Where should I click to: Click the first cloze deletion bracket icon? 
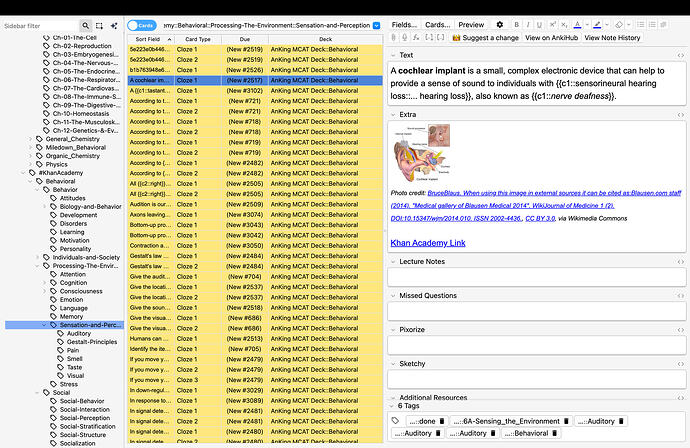[429, 37]
